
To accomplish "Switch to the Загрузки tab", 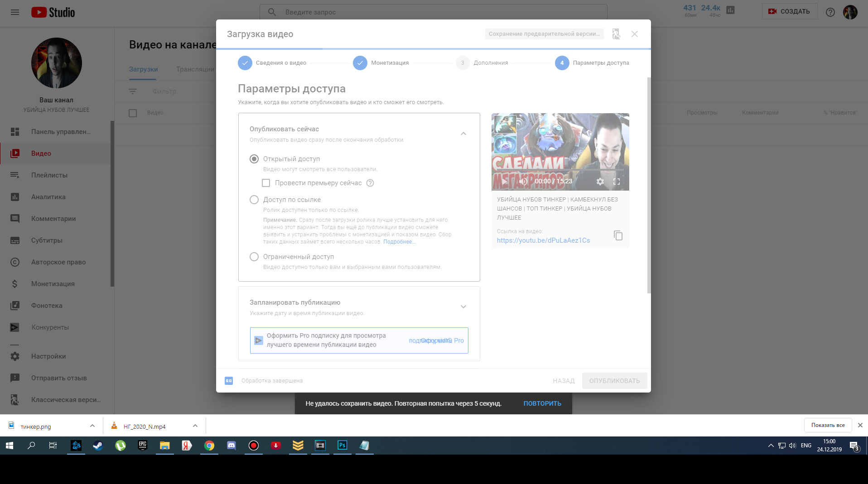I will 143,69.
